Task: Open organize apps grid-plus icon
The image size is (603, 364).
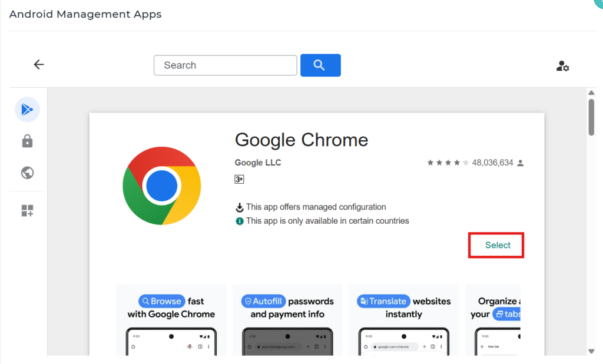Action: click(x=27, y=211)
